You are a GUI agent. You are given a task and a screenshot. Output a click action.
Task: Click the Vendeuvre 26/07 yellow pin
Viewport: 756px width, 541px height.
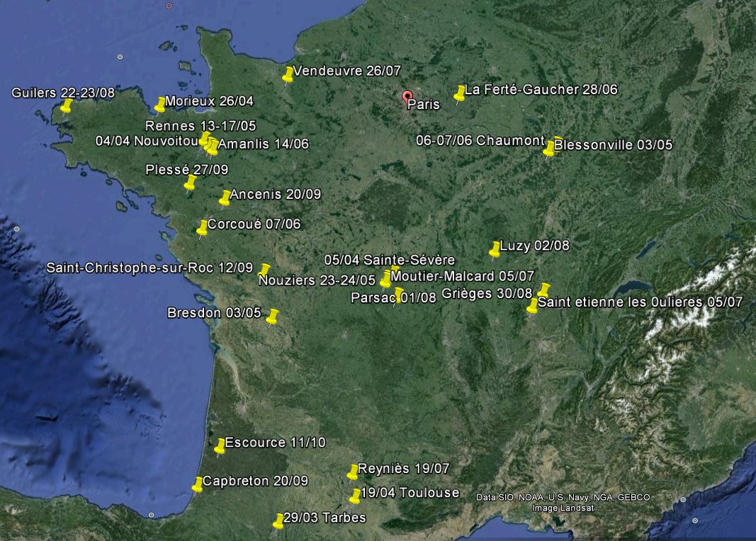coord(288,74)
